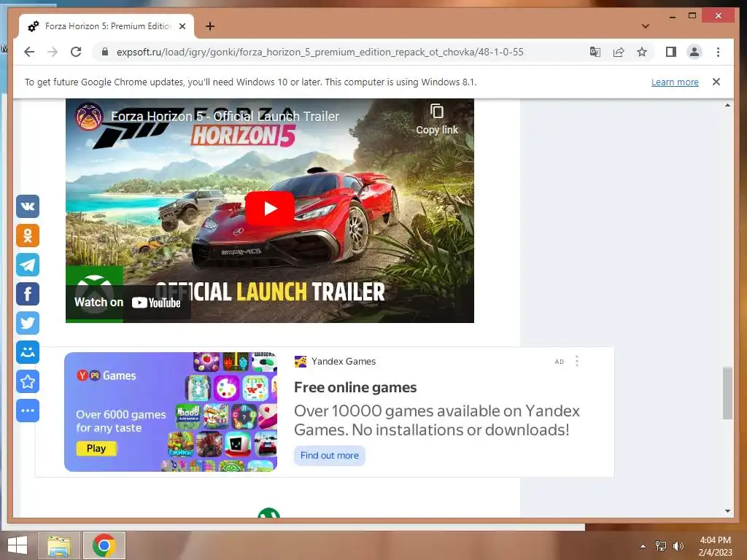Go forward in browser history

53,52
